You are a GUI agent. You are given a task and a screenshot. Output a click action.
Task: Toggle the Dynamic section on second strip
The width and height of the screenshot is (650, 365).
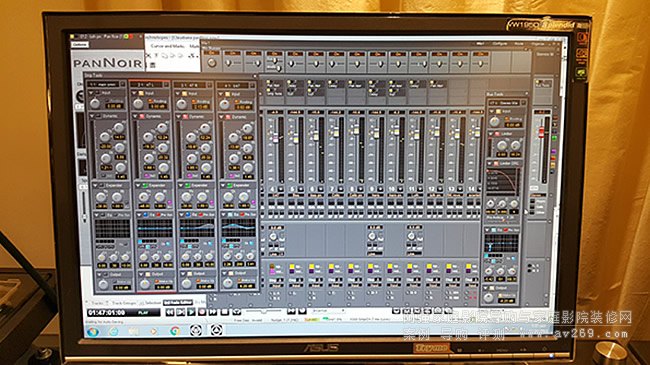[142, 117]
